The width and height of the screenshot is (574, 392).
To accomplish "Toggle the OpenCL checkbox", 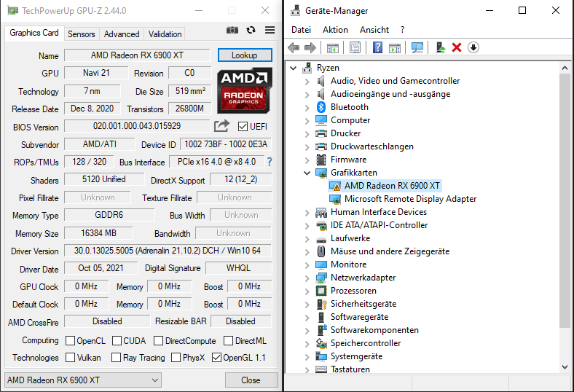I will 70,341.
